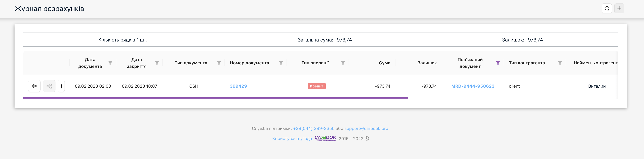
Task: Open related document MRD-9444-958623
Action: click(x=472, y=86)
